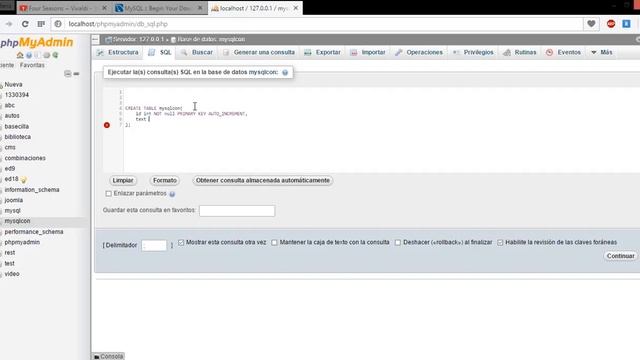The height and width of the screenshot is (360, 640).
Task: Open phpMyAdmin home via house icon
Action: coord(20,55)
